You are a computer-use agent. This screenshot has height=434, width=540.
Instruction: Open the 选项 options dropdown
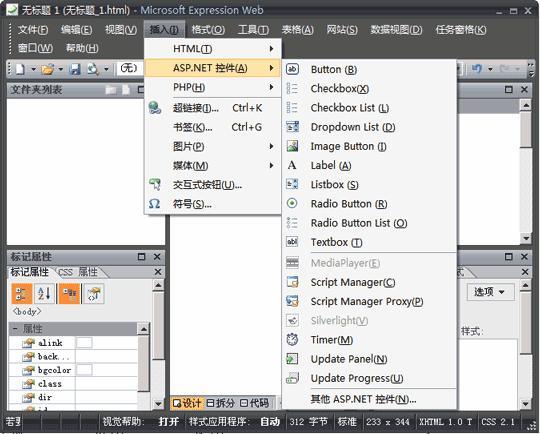tap(490, 292)
